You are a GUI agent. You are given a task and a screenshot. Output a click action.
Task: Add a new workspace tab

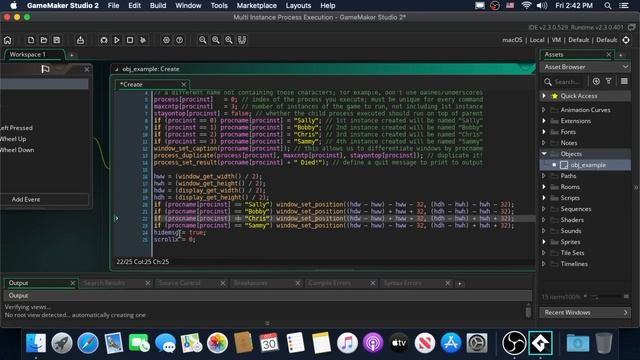click(71, 55)
